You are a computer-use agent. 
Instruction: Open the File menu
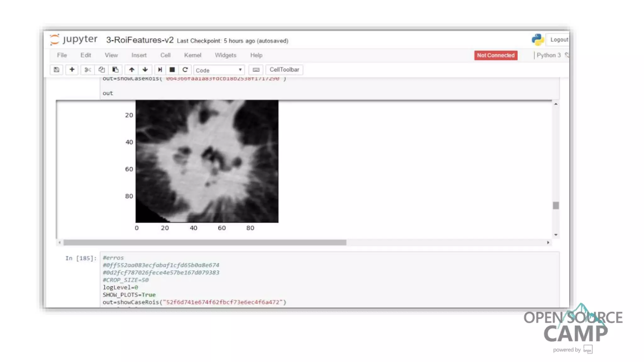point(62,55)
